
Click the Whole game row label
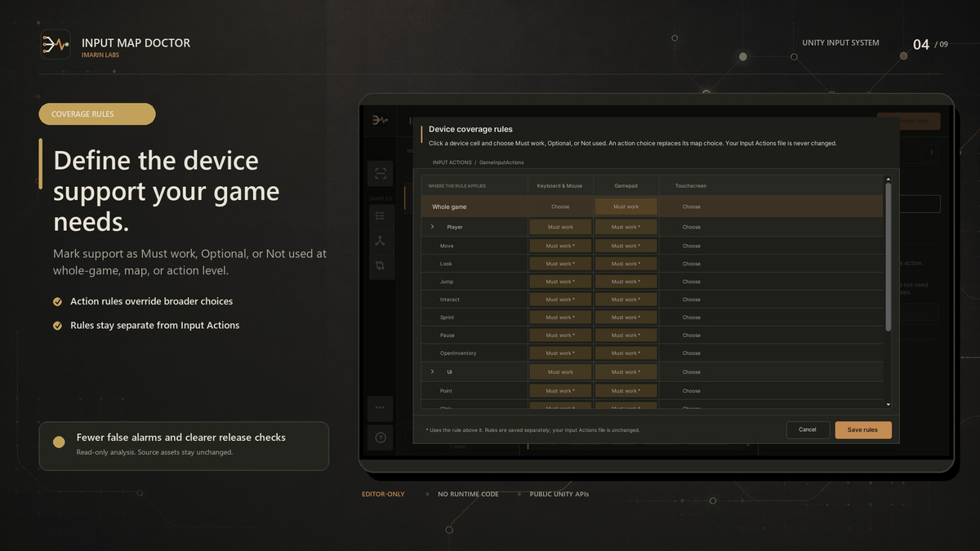coord(449,207)
